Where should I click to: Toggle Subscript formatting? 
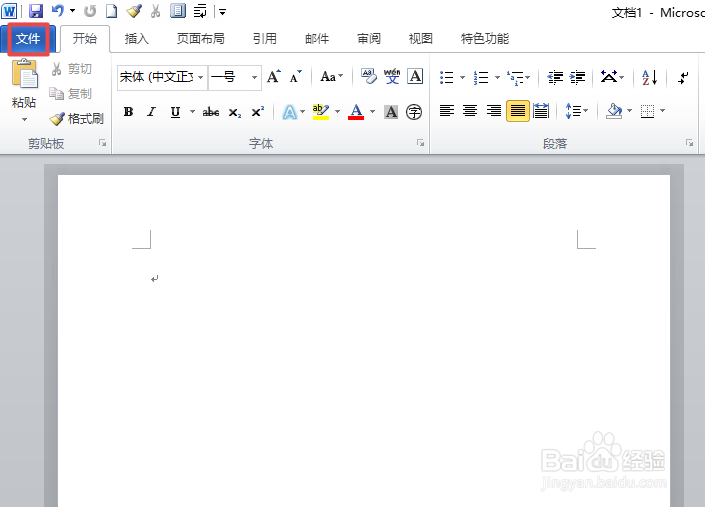[x=234, y=112]
